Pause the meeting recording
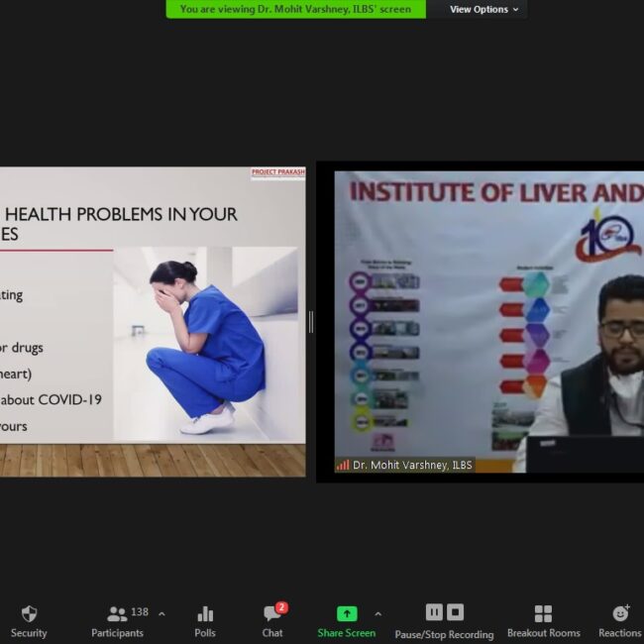The image size is (644, 644). click(434, 612)
